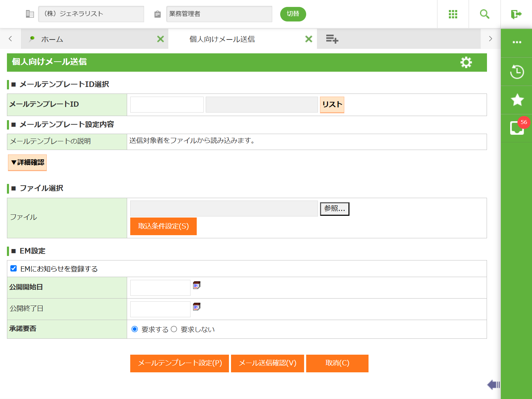This screenshot has width=532, height=399.
Task: Click the 承諾要否 label
Action: [x=23, y=329]
